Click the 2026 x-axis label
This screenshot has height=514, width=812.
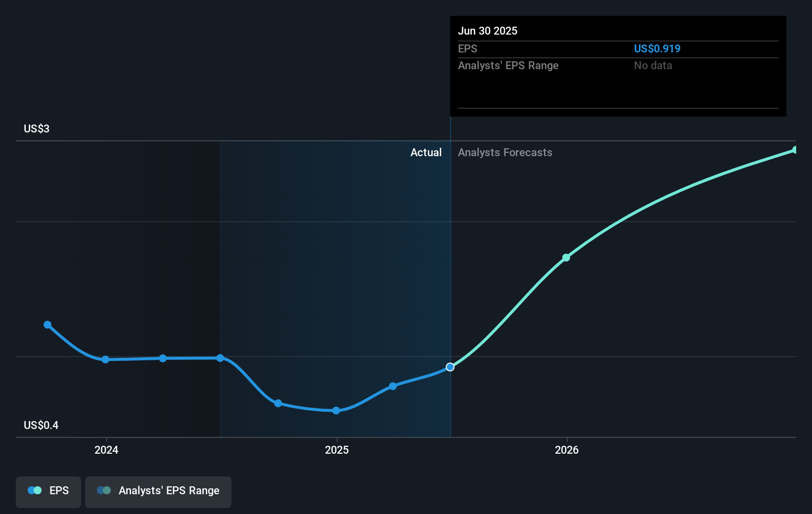click(567, 450)
